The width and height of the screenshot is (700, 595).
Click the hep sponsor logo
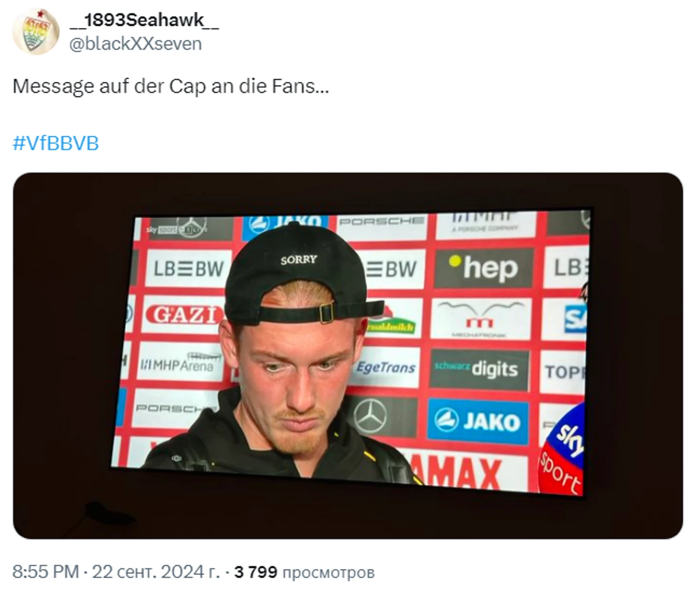[x=484, y=267]
